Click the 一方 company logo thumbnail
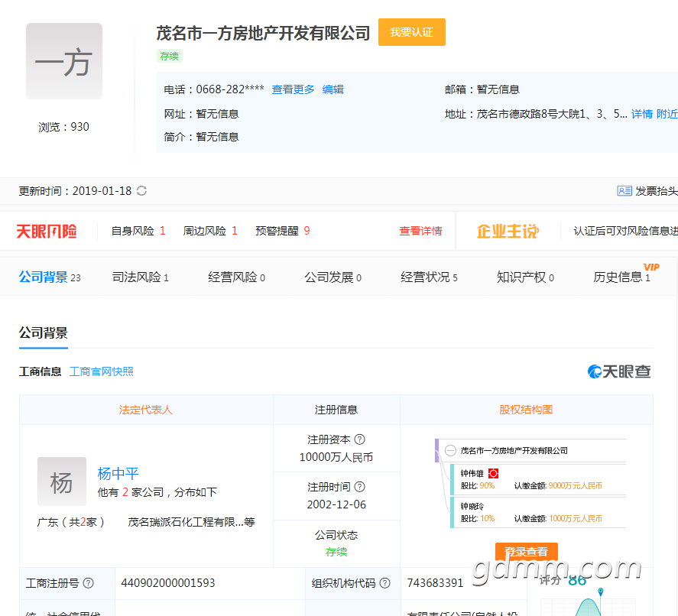The height and width of the screenshot is (616, 678). 64,61
